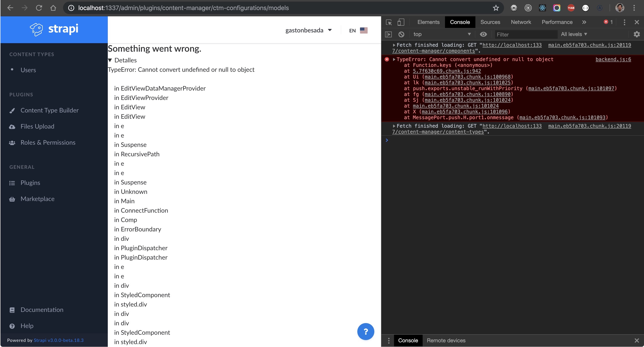Screen dimensions: 644x347
Task: Go to browser home page icon
Action: (x=53, y=8)
